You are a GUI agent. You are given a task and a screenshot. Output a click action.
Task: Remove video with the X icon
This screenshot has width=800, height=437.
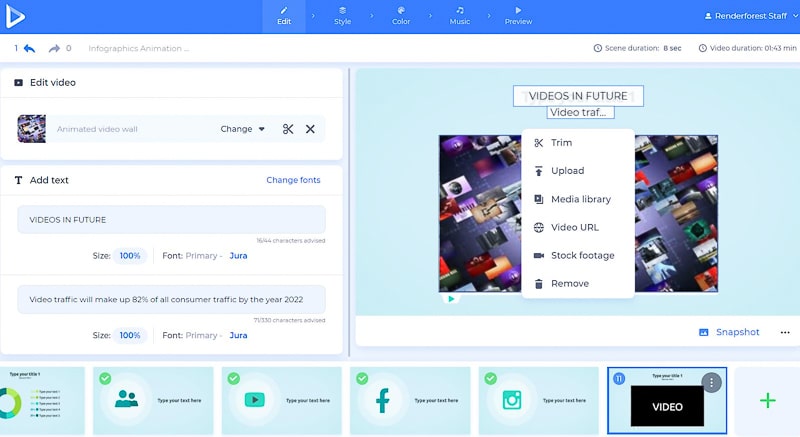[310, 129]
